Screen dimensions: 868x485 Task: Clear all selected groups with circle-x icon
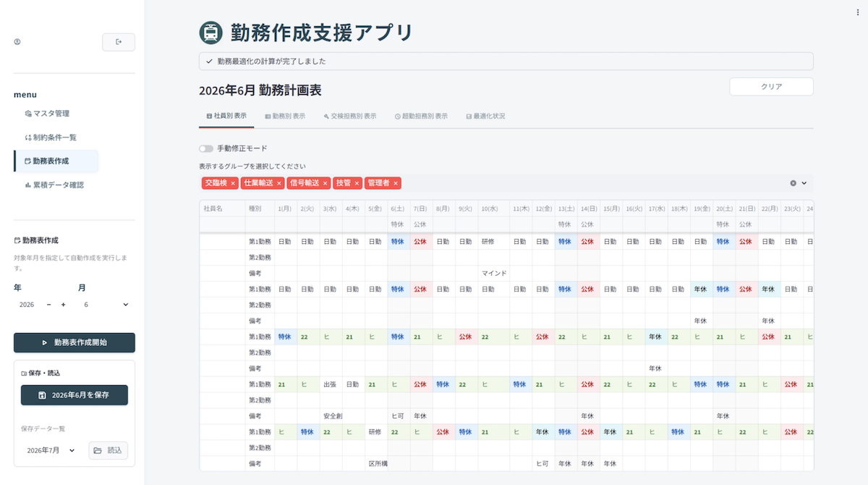[x=793, y=183]
